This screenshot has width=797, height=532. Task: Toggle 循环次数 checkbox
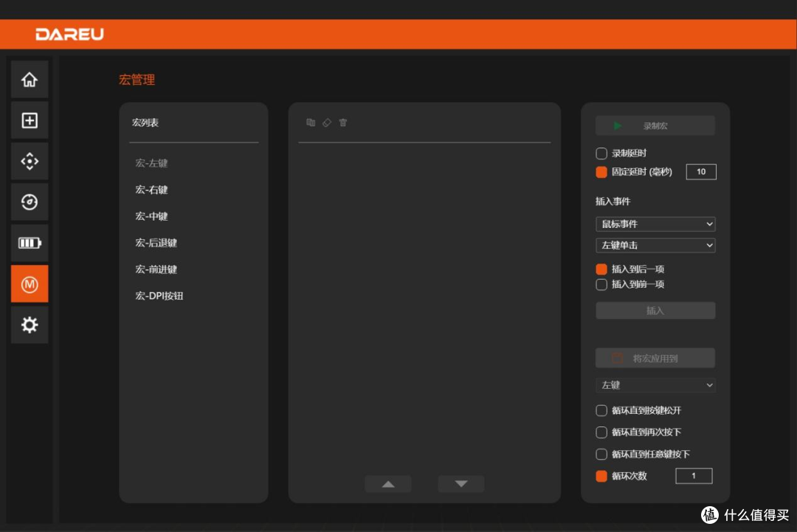point(601,476)
